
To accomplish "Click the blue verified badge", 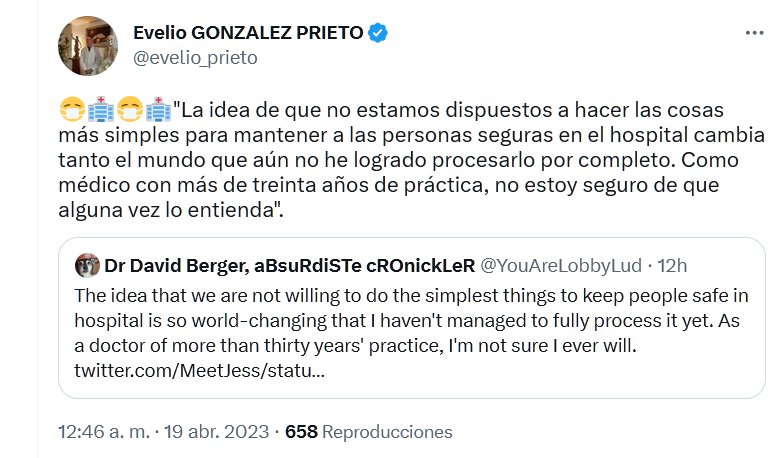I will click(378, 32).
